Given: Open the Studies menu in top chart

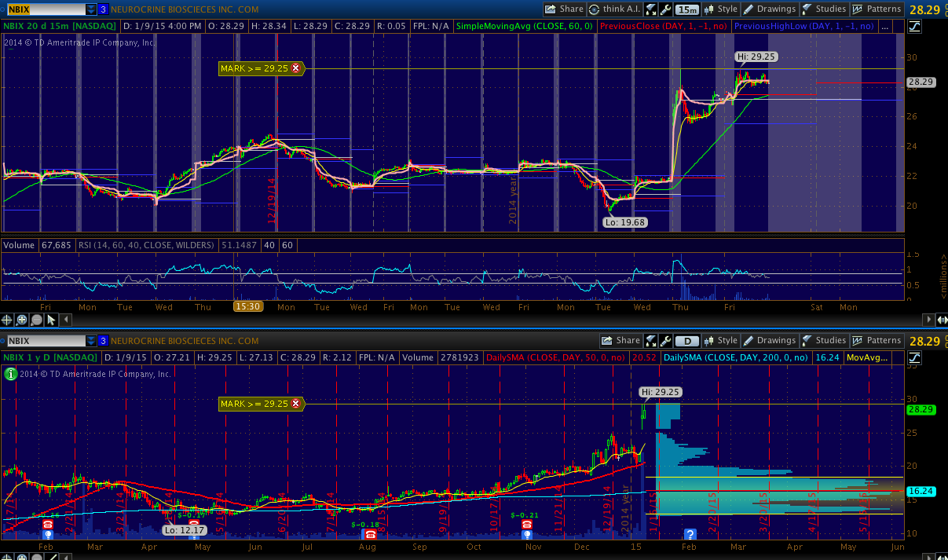Looking at the screenshot, I should (824, 9).
